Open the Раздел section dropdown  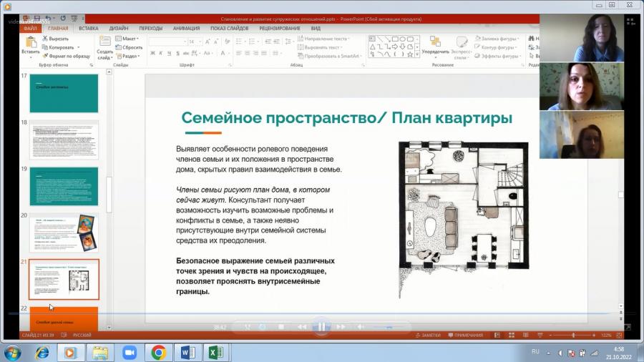(128, 57)
